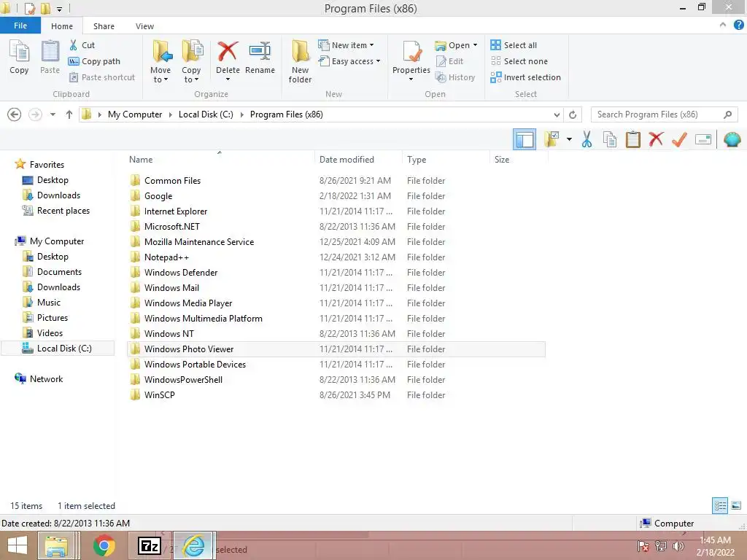Open Windows Start button on the taskbar
Image resolution: width=747 pixels, height=560 pixels.
[18, 545]
